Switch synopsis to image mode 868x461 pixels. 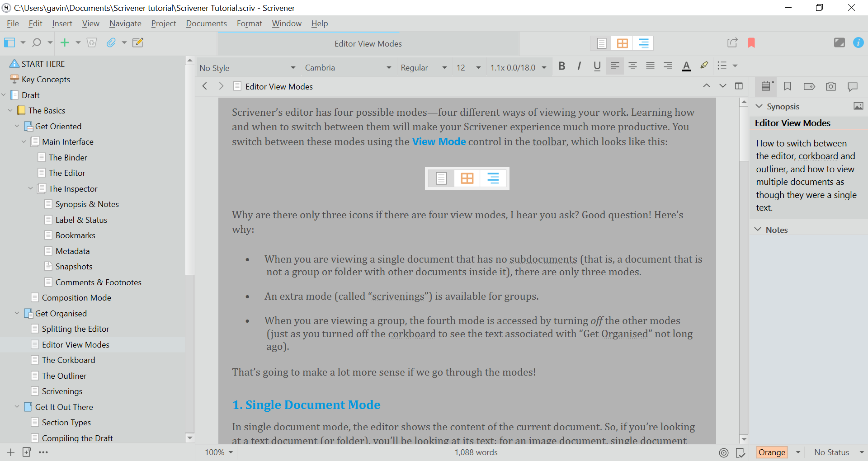858,106
